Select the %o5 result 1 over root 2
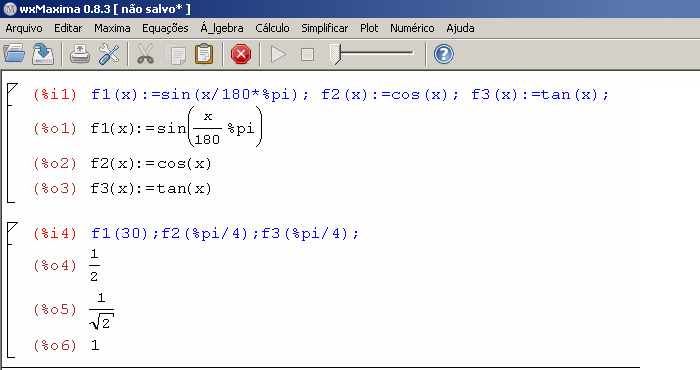 [101, 311]
